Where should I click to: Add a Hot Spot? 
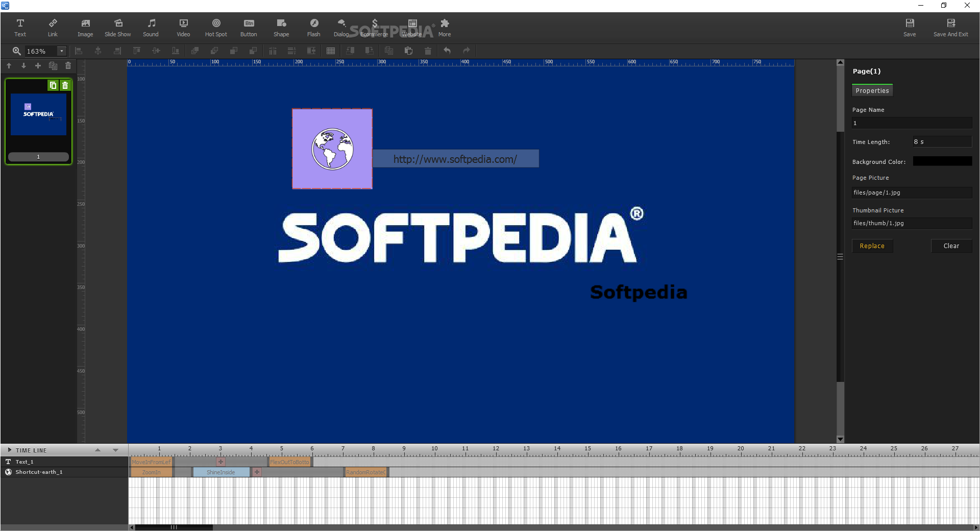coord(216,28)
